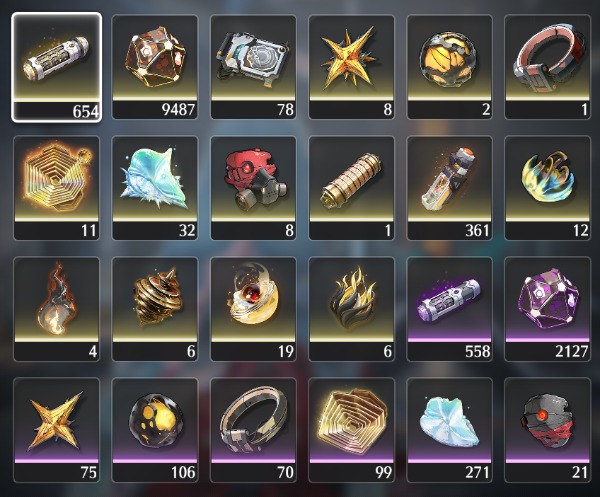Select the red gas mask item with 8
This screenshot has width=600, height=497.
pyautogui.click(x=253, y=188)
